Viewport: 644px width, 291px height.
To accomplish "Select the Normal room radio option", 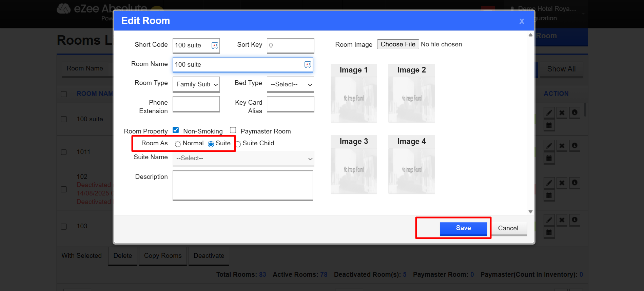I will tap(178, 144).
